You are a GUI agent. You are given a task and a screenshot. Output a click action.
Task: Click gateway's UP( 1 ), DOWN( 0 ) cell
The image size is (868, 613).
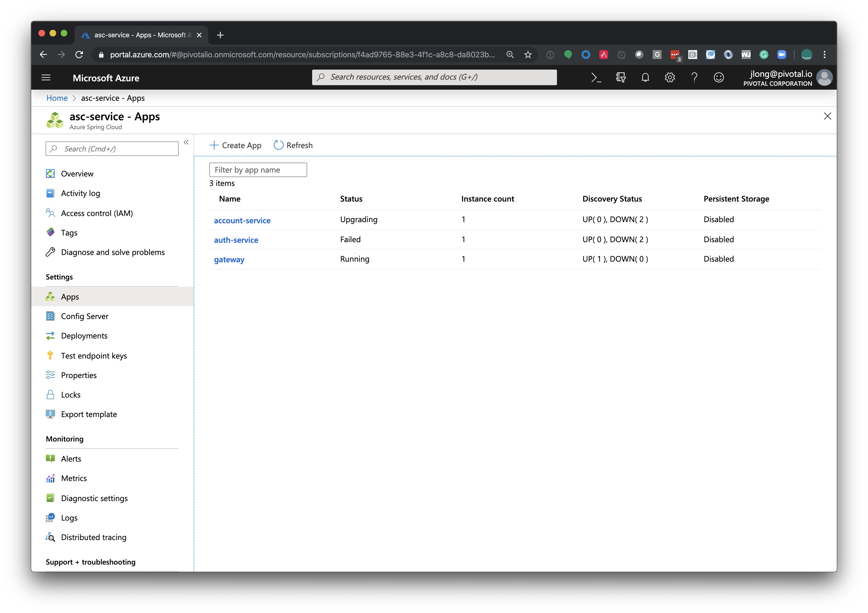pos(615,259)
